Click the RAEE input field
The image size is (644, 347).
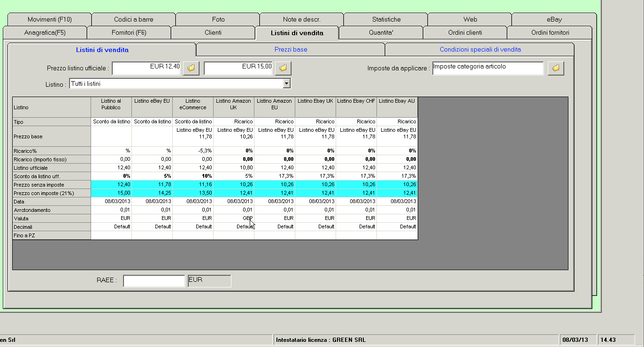click(x=154, y=281)
